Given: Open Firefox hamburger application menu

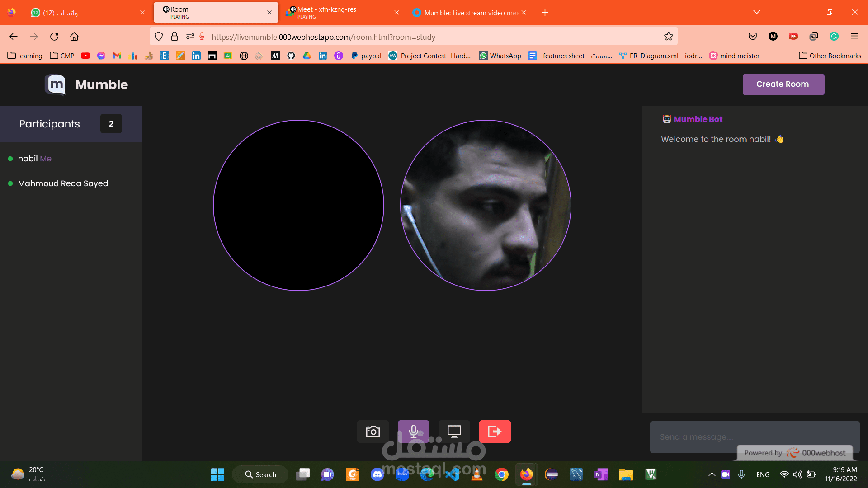Looking at the screenshot, I should [x=854, y=37].
